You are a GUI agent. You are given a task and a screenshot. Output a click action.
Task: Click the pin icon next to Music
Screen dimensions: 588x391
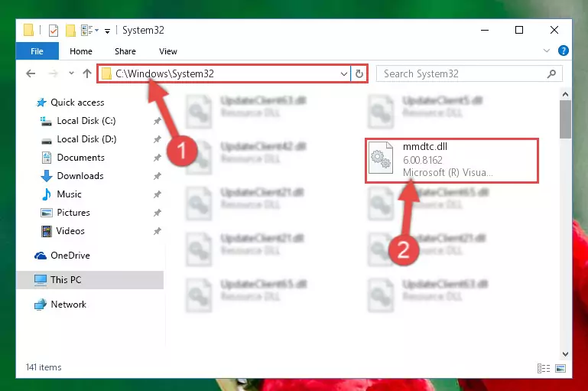[157, 194]
